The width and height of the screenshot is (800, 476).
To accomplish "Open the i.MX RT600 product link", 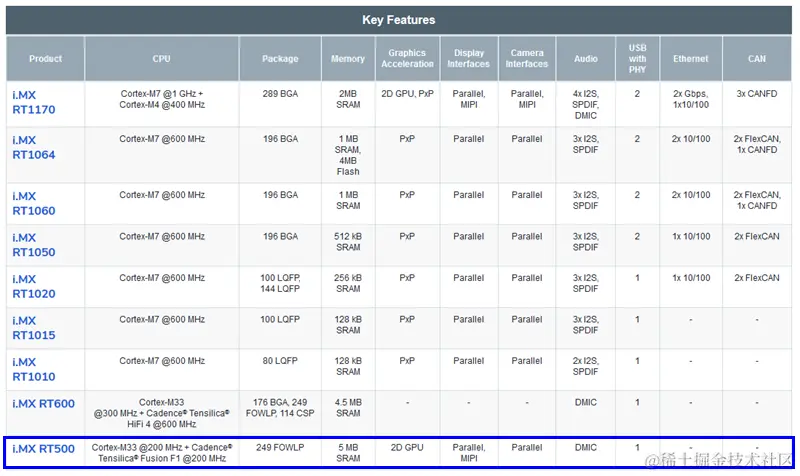I will point(43,404).
